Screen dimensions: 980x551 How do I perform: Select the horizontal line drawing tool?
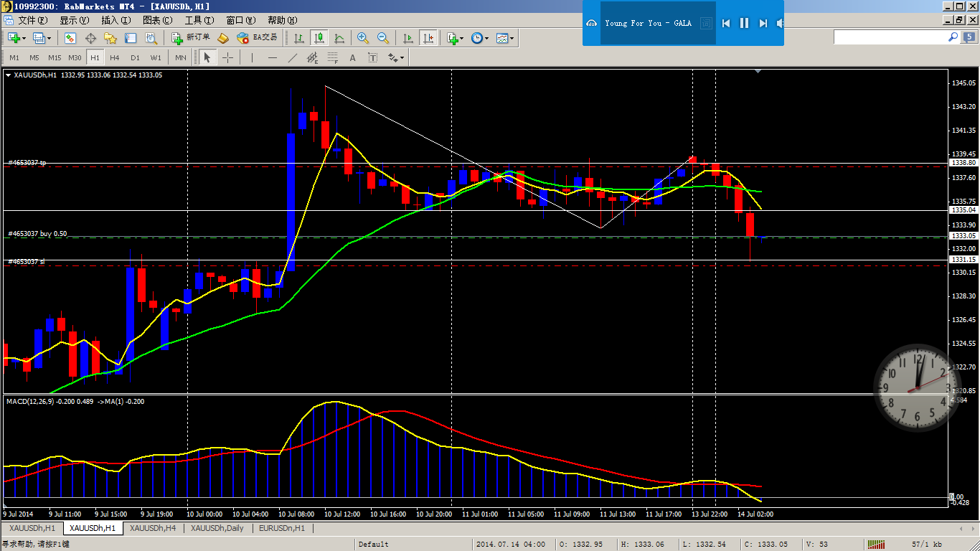tap(272, 57)
